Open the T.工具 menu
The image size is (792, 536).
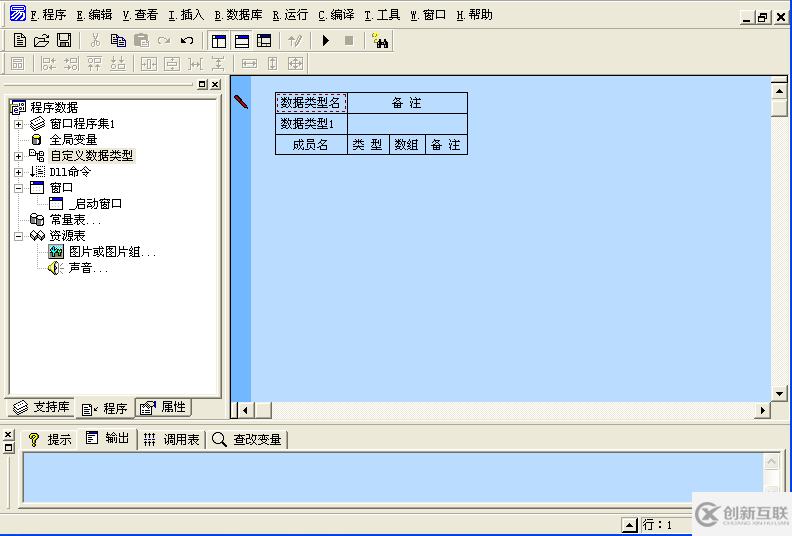[x=382, y=15]
